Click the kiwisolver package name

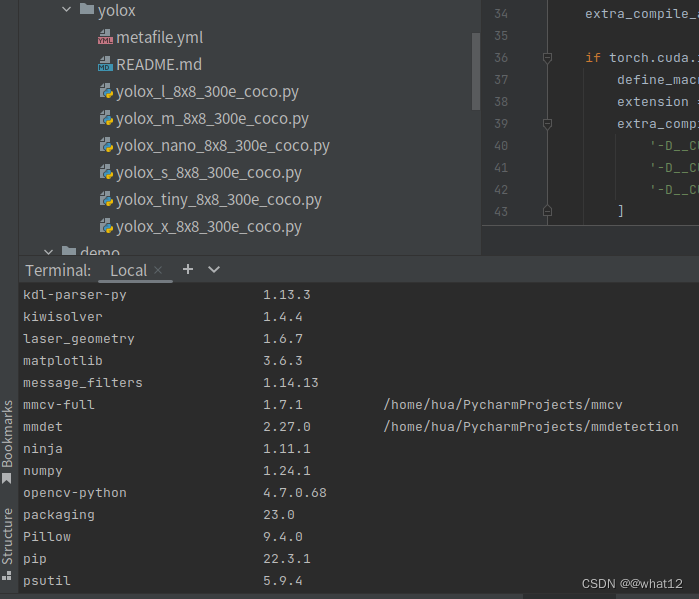point(63,316)
